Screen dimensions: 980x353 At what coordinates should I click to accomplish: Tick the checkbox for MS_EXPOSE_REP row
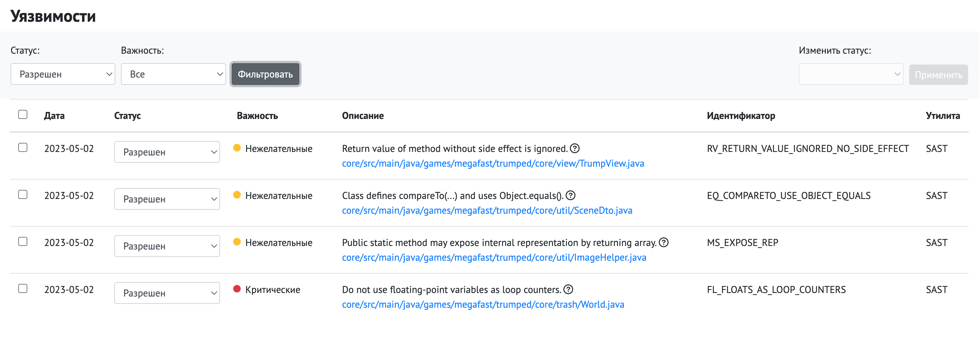[x=23, y=242]
